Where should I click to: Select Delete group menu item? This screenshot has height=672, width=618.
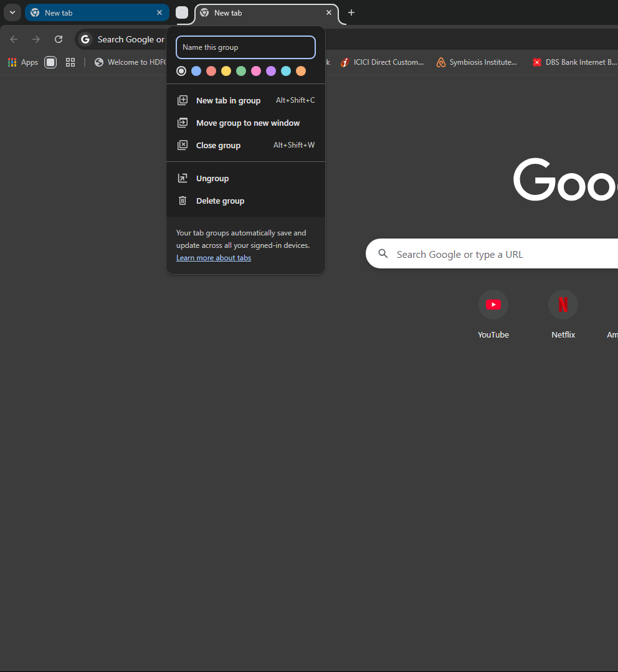(x=245, y=201)
